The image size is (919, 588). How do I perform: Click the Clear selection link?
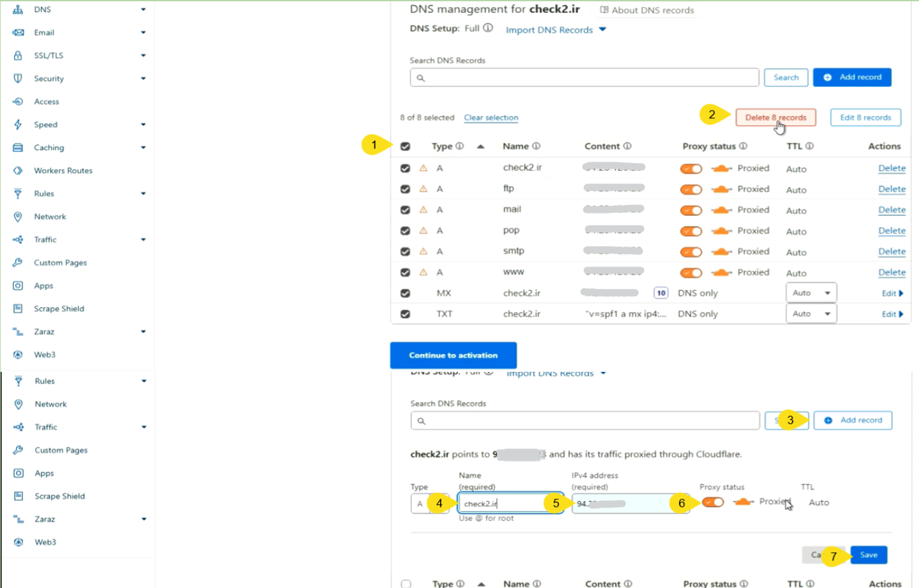491,118
